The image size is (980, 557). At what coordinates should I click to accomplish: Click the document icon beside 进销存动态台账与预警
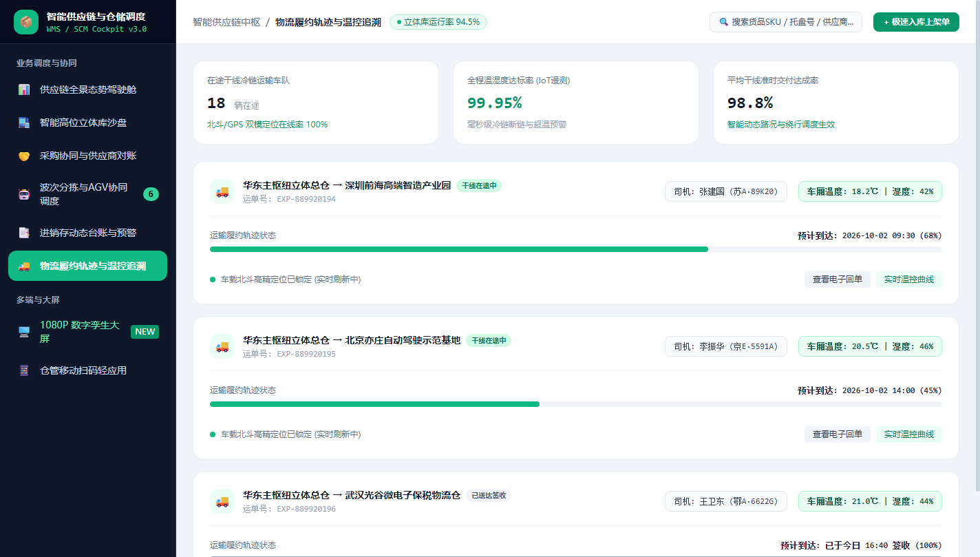(24, 233)
